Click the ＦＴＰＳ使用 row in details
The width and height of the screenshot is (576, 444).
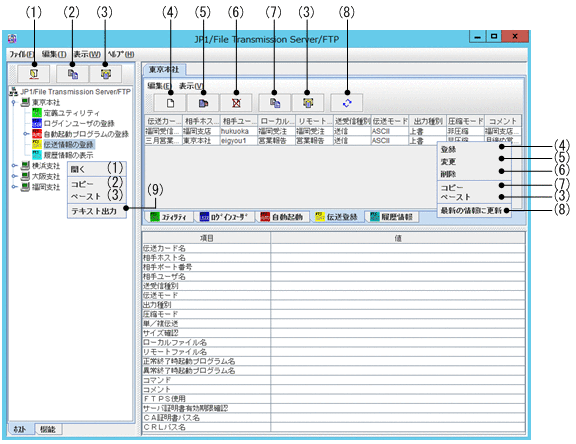[x=334, y=399]
